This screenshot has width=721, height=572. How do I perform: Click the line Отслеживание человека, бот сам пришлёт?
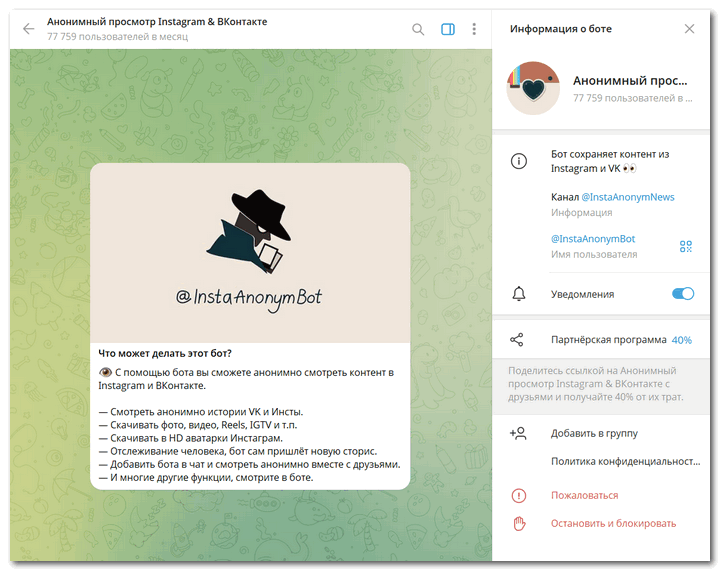(x=237, y=452)
